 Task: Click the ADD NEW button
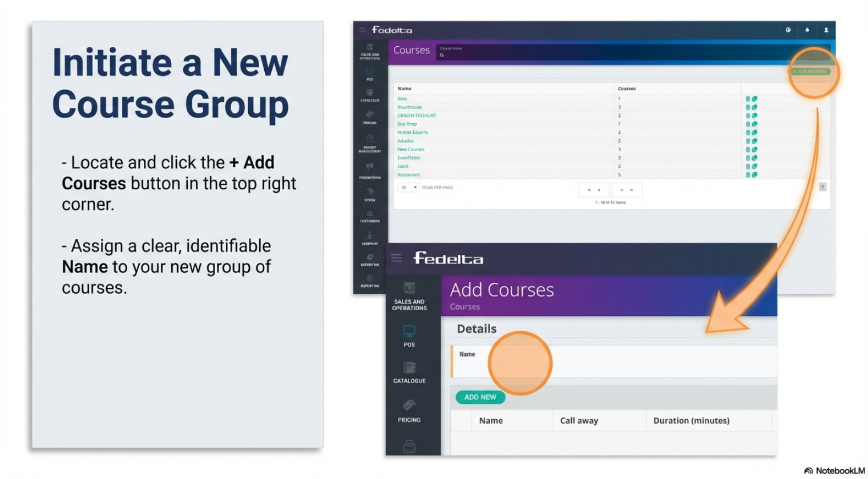coord(480,397)
